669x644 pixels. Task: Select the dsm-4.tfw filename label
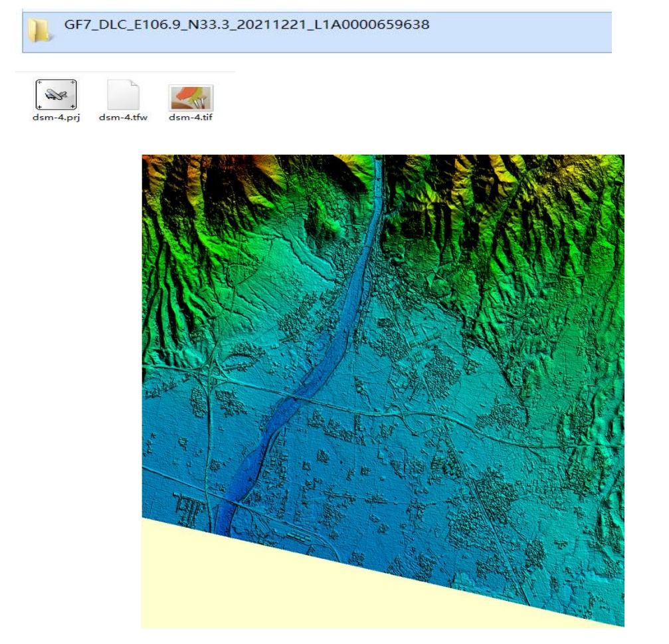click(x=123, y=118)
